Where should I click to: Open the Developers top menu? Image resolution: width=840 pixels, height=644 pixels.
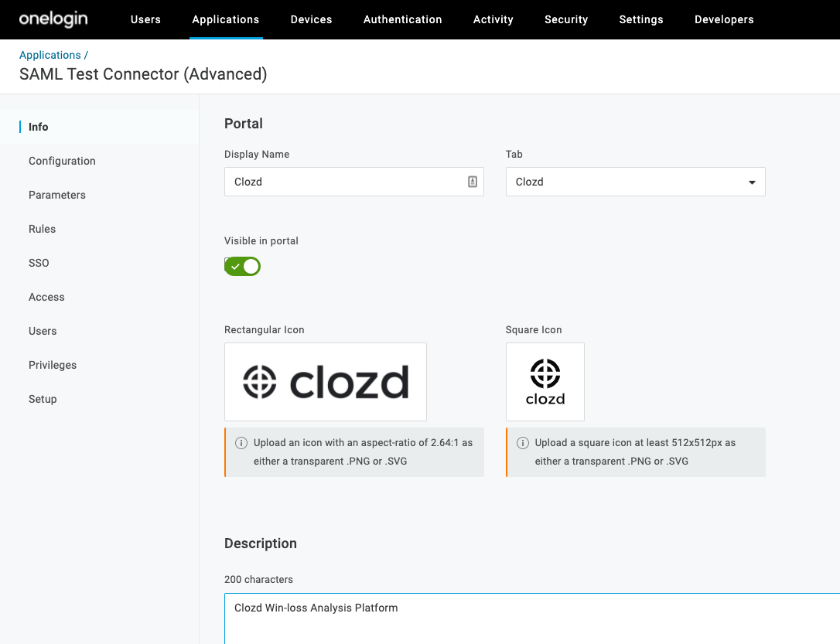coord(724,19)
